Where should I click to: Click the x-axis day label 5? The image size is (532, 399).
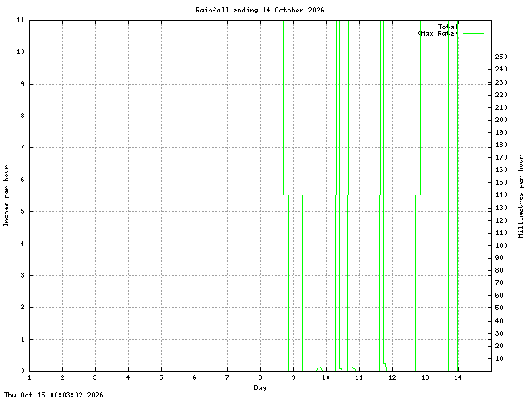[161, 377]
